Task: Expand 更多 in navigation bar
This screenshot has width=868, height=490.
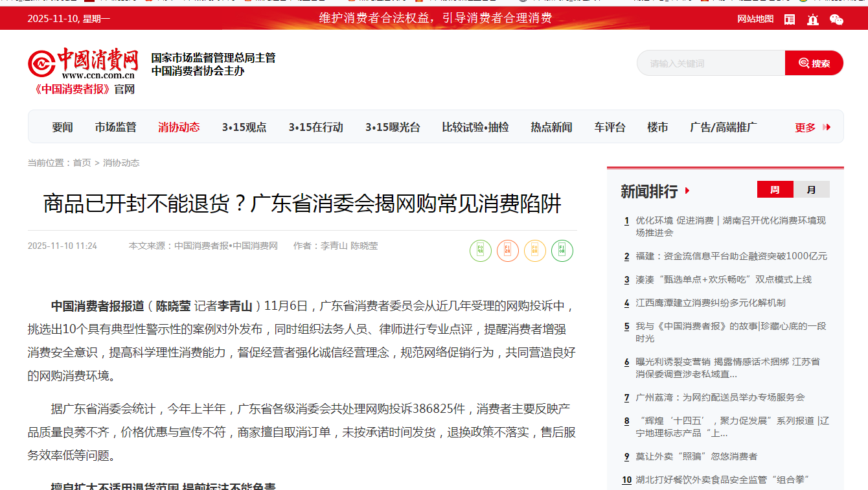Action: [x=812, y=128]
